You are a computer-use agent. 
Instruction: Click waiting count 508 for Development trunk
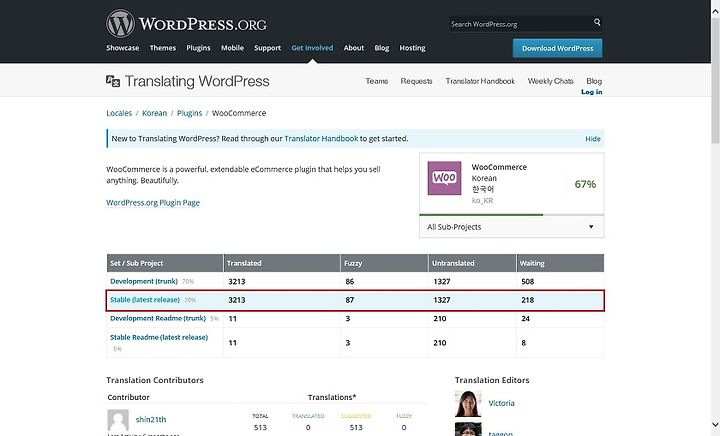pyautogui.click(x=528, y=281)
